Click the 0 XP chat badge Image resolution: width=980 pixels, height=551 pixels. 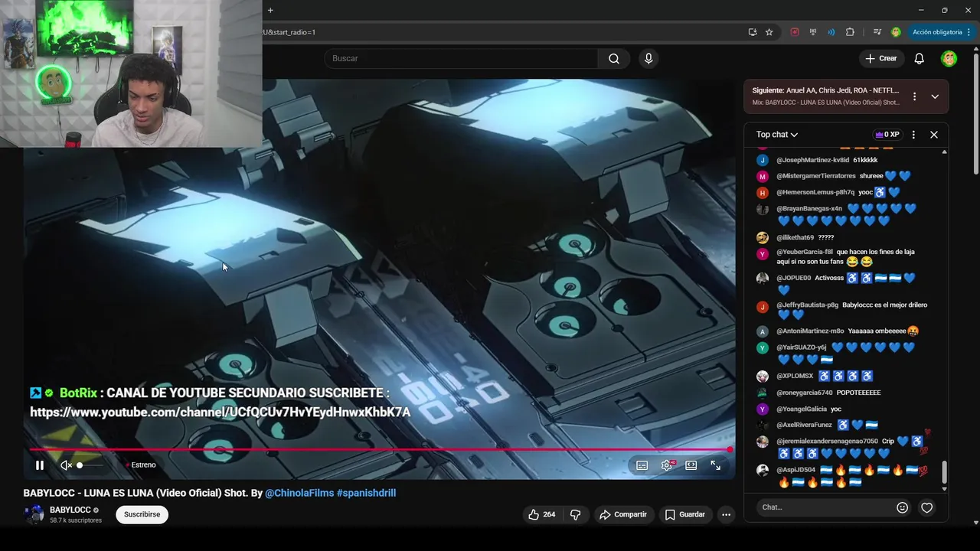[x=887, y=135]
